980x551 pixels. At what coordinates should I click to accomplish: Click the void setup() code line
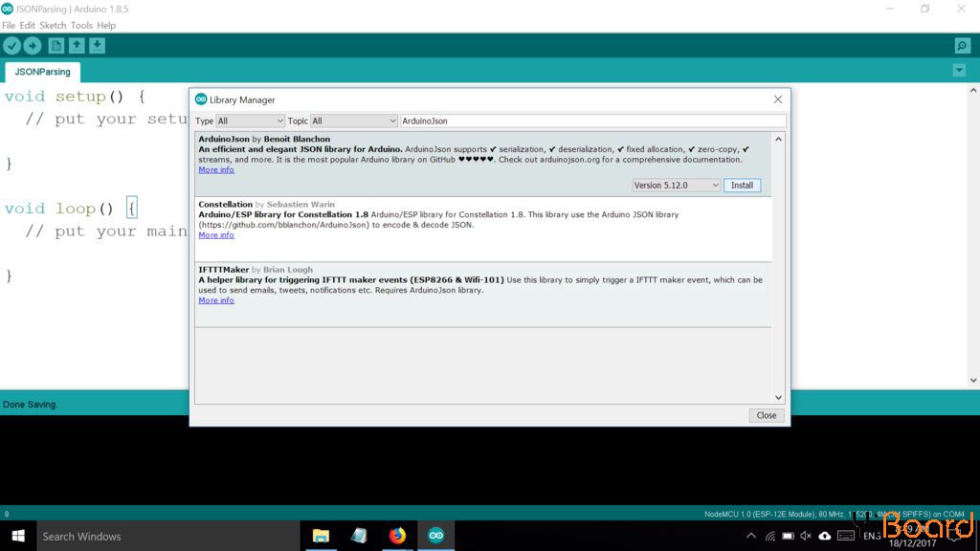[x=75, y=97]
